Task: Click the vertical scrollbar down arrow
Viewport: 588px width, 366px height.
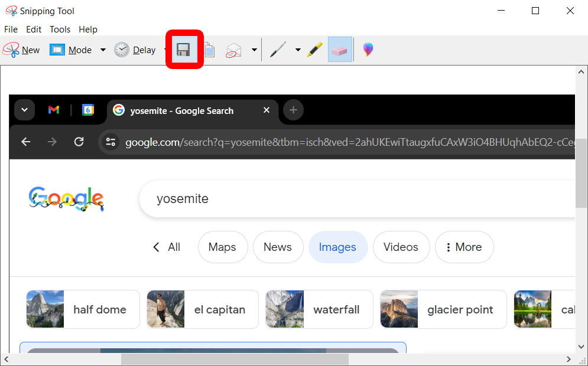Action: pos(580,347)
